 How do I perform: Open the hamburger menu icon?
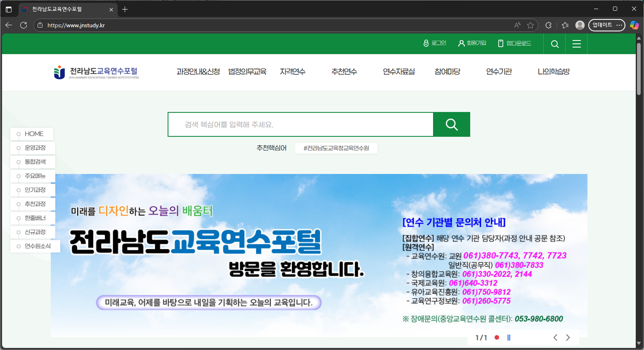click(576, 43)
